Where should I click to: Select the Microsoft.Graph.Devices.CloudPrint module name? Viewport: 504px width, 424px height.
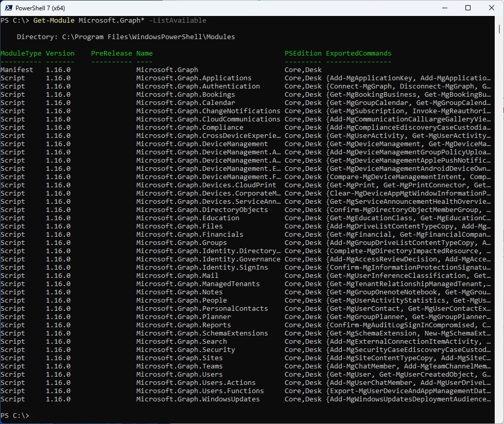point(206,185)
